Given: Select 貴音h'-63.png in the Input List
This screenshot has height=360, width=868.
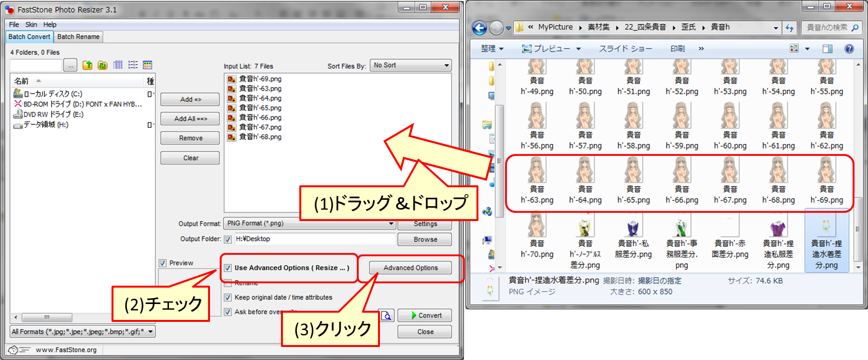Looking at the screenshot, I should [x=260, y=89].
